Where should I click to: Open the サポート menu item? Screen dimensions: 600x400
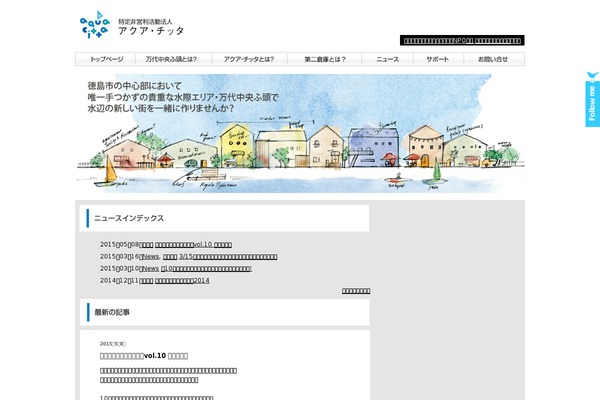438,59
